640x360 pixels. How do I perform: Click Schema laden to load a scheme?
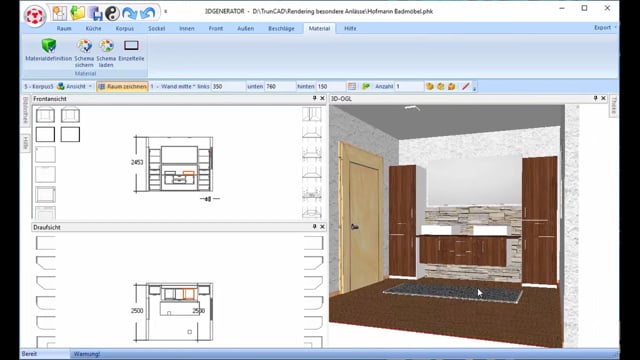pos(106,53)
